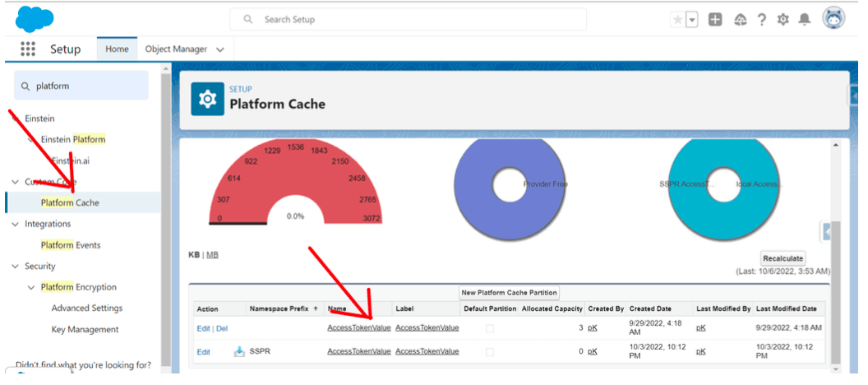This screenshot has width=868, height=385.
Task: Open the Setup gear icon
Action: pyautogui.click(x=783, y=20)
